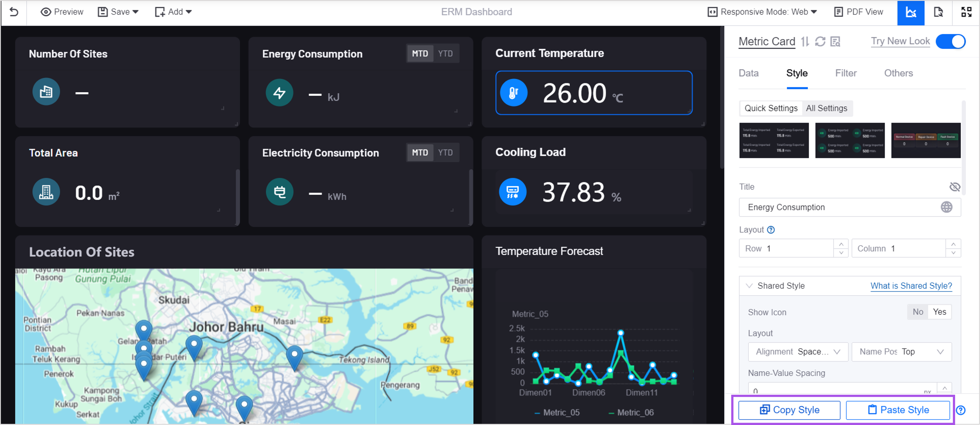
Task: Open the What is Shared Style link
Action: click(911, 286)
